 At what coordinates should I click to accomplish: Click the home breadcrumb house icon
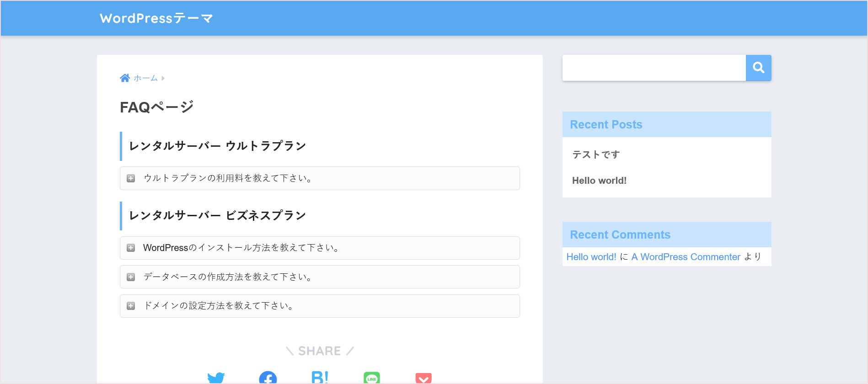click(x=125, y=78)
